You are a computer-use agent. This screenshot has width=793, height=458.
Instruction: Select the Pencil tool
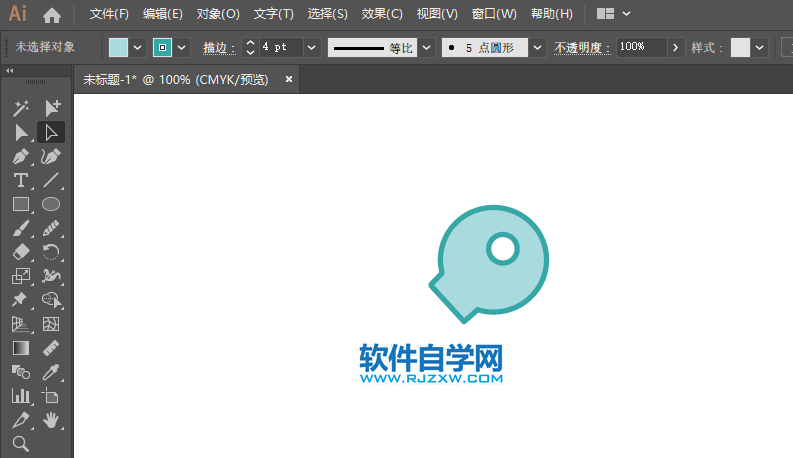(51, 228)
